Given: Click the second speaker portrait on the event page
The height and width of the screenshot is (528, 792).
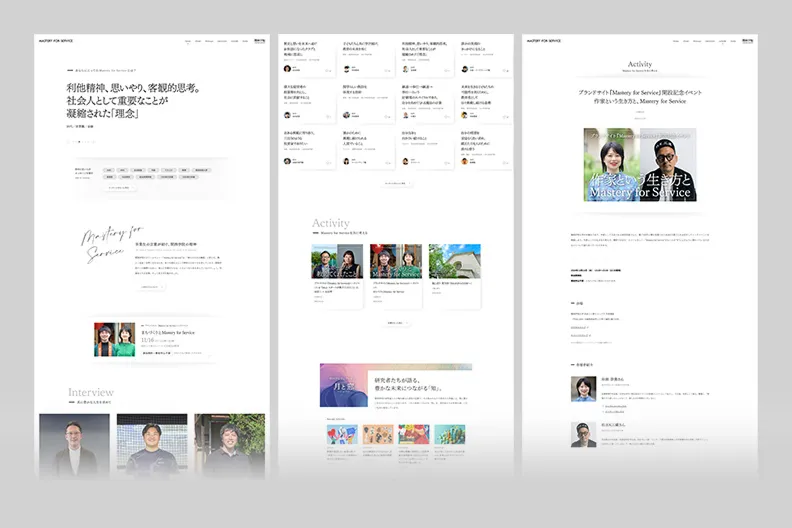Looking at the screenshot, I should (583, 433).
